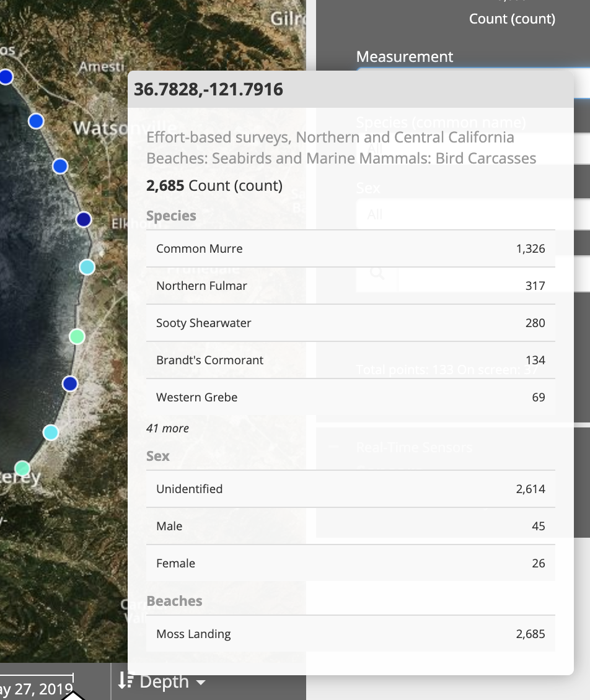Click the sort icon beside Depth
This screenshot has height=700, width=590.
(x=125, y=680)
